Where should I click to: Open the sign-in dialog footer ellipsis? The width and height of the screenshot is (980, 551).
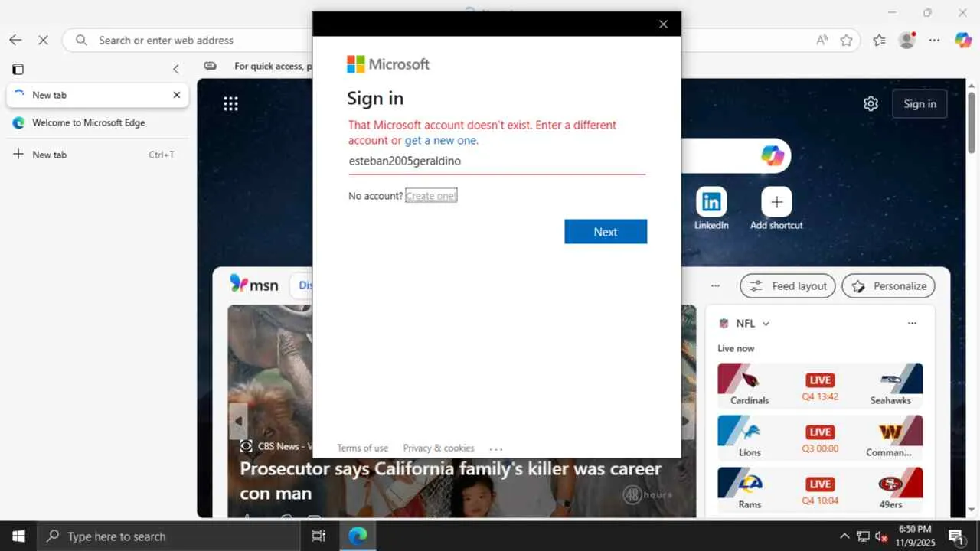[x=495, y=448]
